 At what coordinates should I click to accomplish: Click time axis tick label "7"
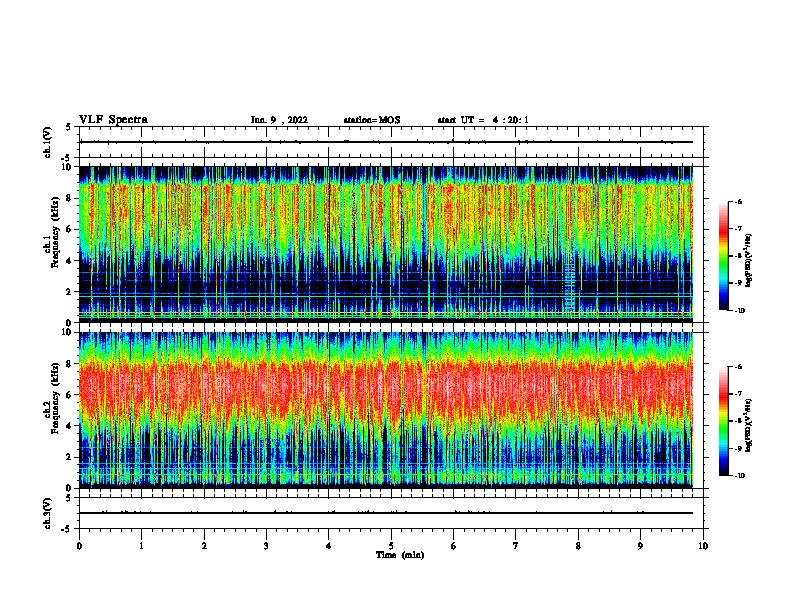point(516,546)
